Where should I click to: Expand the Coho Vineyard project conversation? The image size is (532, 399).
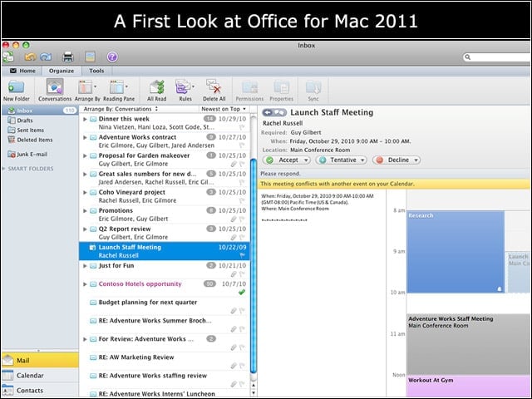[x=85, y=192]
